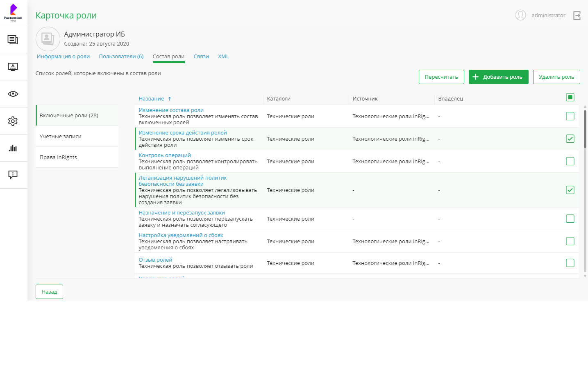Check the 'Изменение состава роли' row checkbox
This screenshot has height=365, width=588.
pos(570,116)
